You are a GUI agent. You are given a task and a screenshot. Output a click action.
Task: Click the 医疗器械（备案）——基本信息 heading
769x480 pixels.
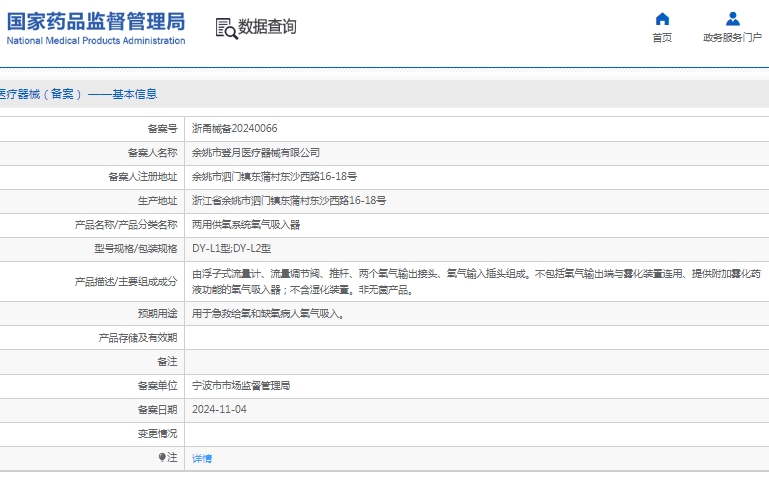point(78,94)
